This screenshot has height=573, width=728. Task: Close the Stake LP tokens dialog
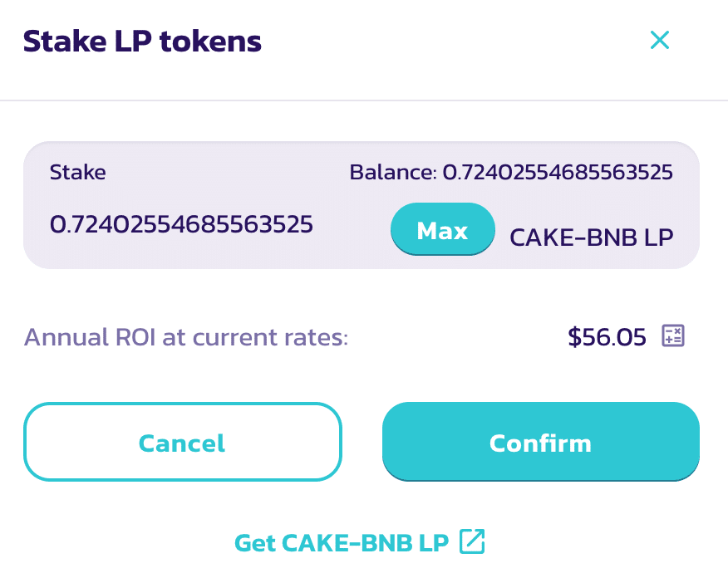pyautogui.click(x=660, y=40)
